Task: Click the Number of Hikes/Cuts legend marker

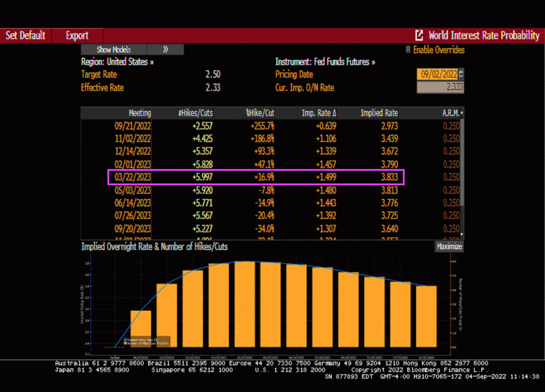Action: coord(125,343)
